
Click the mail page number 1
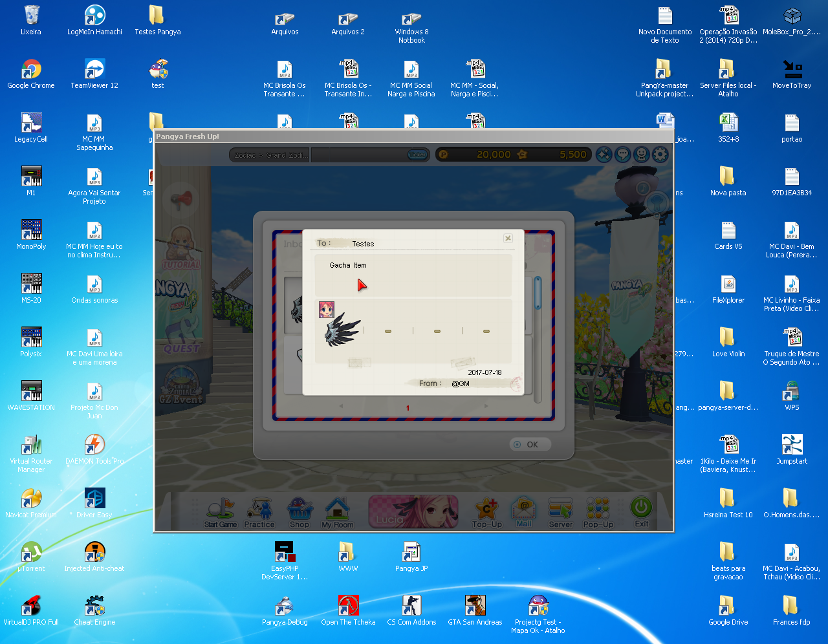[408, 408]
